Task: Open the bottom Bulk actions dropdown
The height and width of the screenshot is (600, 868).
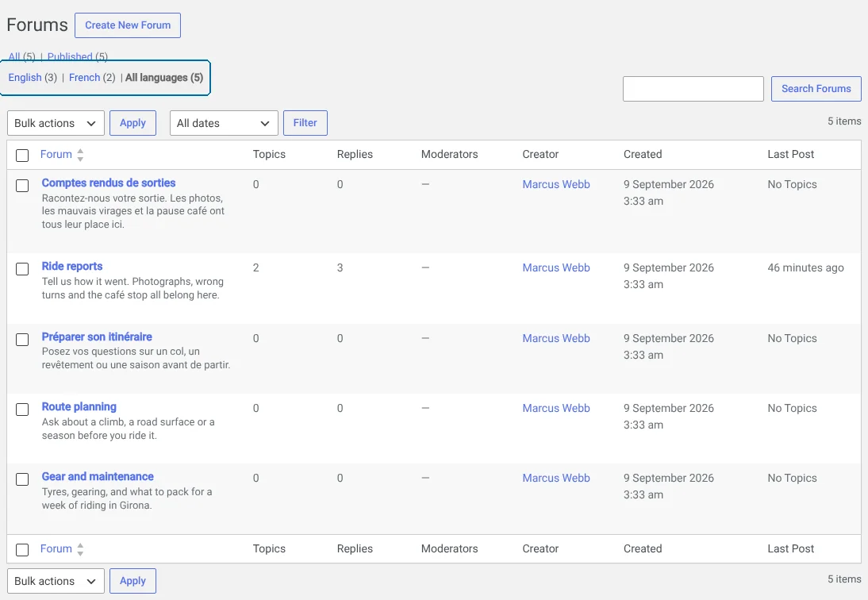Action: coord(56,581)
